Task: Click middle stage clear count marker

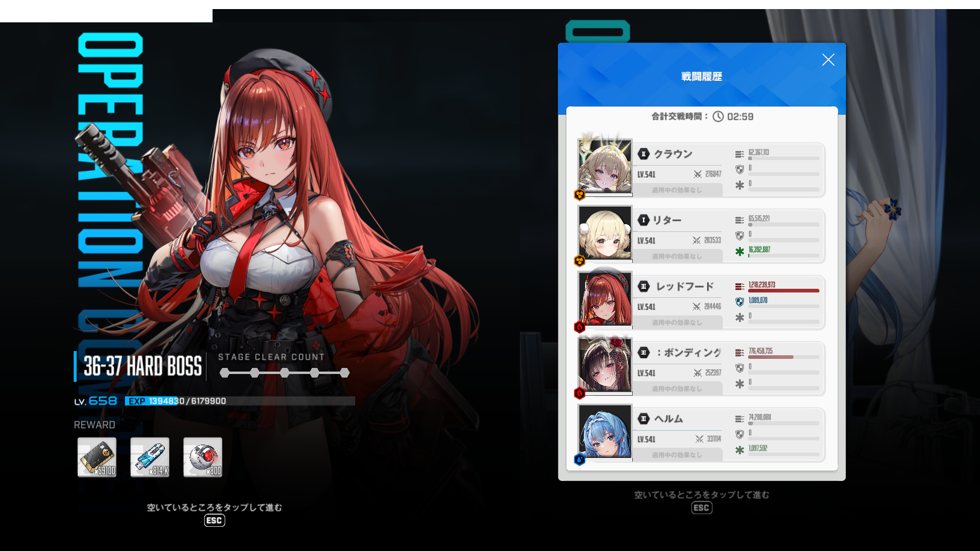Action: click(x=284, y=373)
